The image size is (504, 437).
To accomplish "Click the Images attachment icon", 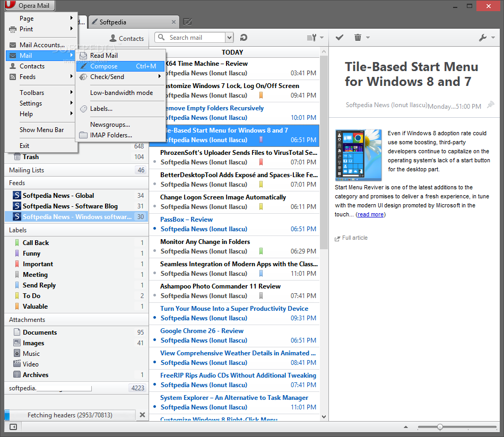I will pos(17,343).
